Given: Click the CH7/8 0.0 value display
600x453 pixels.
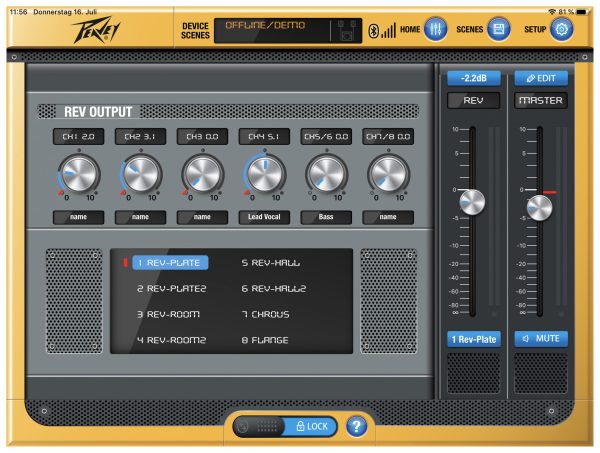Looking at the screenshot, I should pos(388,137).
